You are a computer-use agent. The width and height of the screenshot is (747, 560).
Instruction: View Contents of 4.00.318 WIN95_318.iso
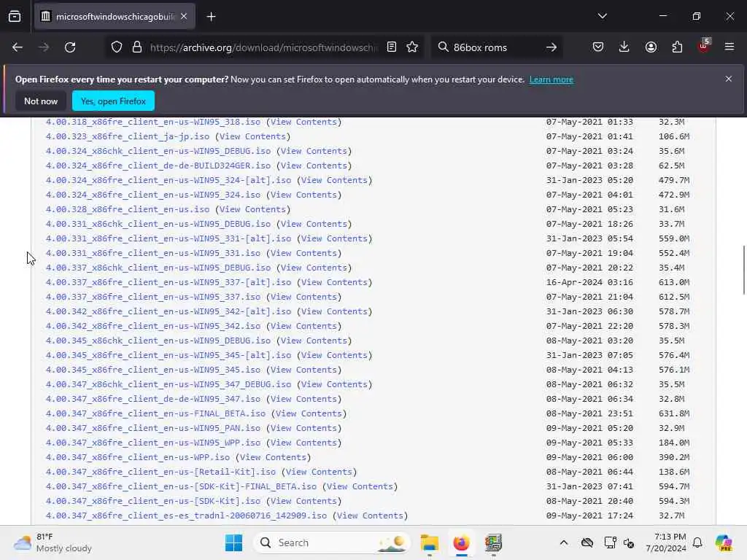[x=303, y=122]
